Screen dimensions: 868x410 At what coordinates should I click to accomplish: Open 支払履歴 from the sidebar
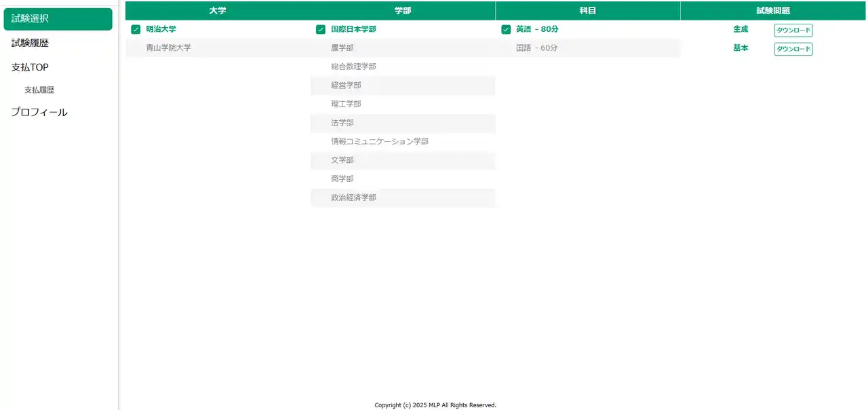click(39, 89)
